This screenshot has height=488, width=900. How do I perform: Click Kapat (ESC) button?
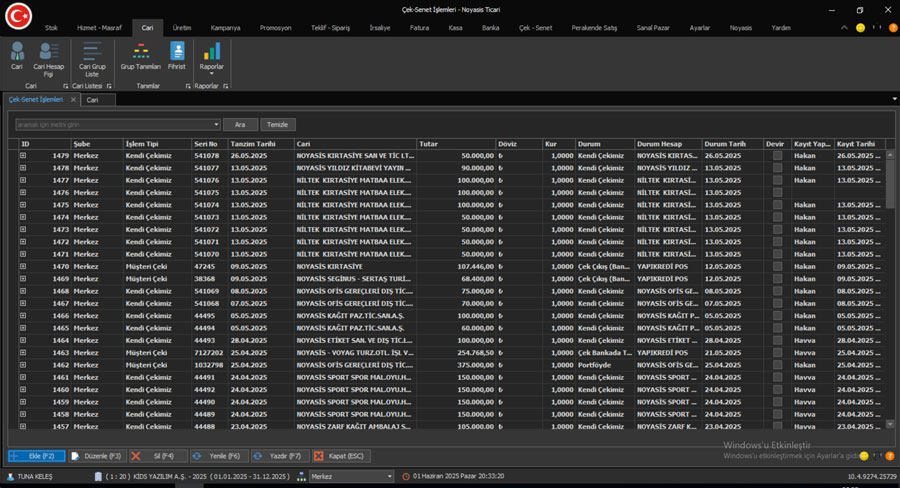tap(341, 456)
